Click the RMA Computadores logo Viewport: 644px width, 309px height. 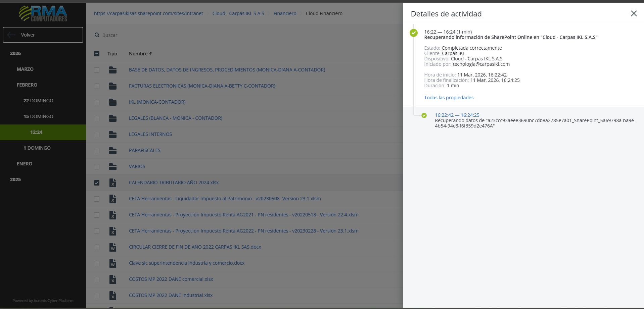(43, 13)
